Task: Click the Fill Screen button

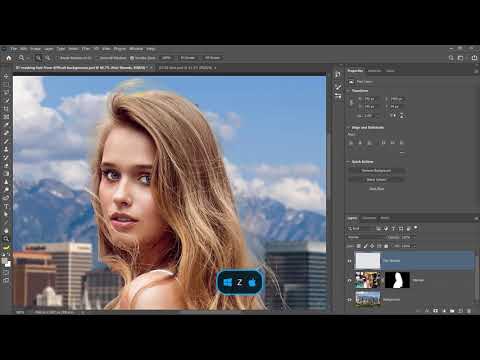Action: pyautogui.click(x=212, y=58)
